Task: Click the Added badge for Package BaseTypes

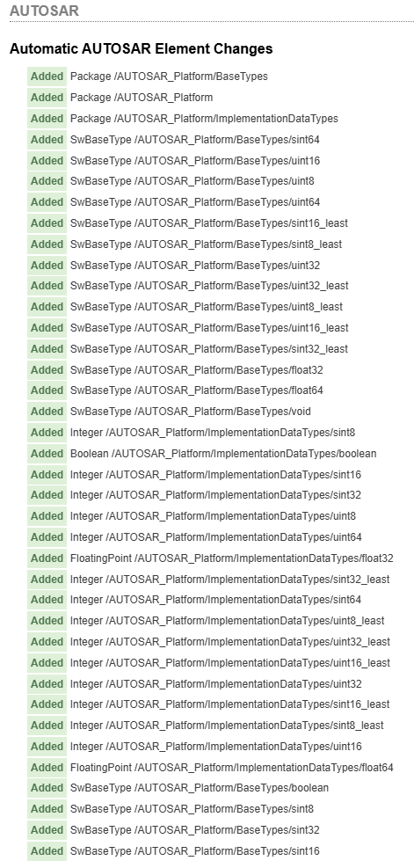Action: pos(47,77)
